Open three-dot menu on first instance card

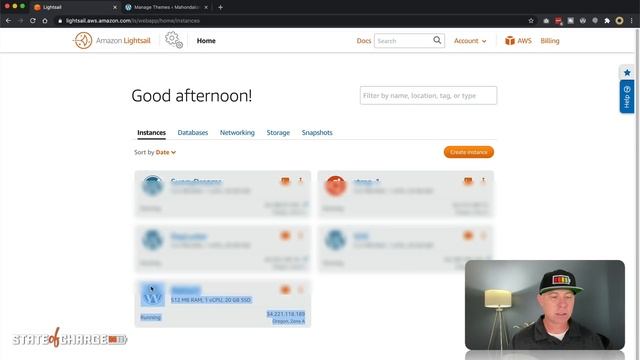[x=300, y=181]
